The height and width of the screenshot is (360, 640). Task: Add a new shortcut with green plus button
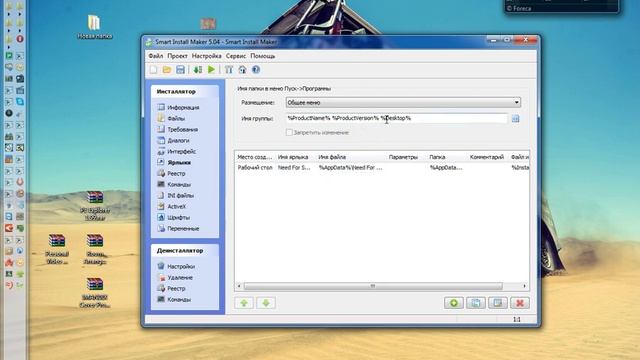[453, 303]
